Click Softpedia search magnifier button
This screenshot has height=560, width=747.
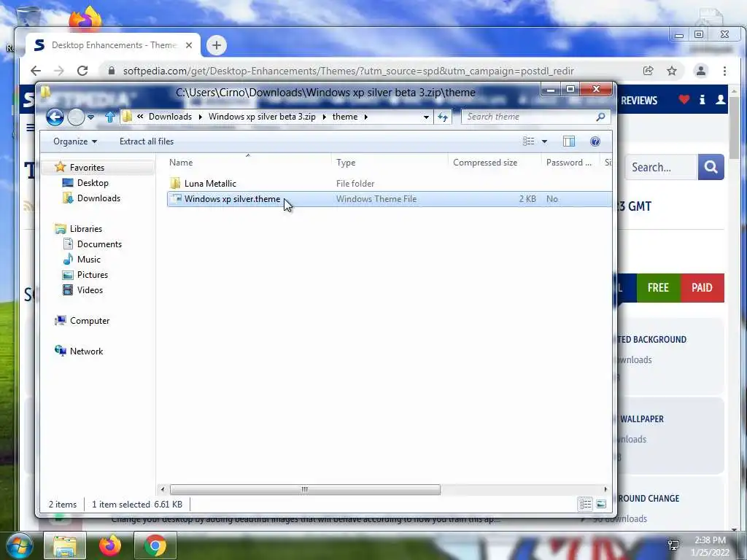[x=711, y=167]
